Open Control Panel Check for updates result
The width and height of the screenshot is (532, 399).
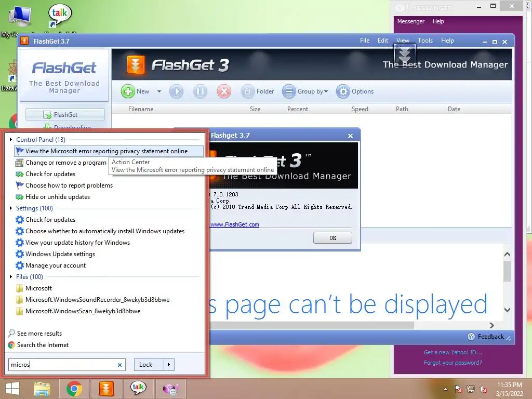click(46, 174)
